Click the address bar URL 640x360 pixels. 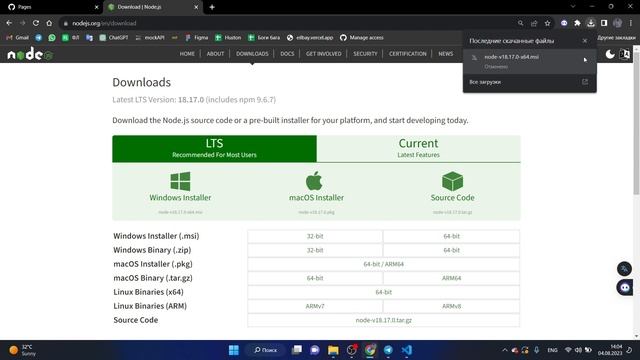(104, 23)
